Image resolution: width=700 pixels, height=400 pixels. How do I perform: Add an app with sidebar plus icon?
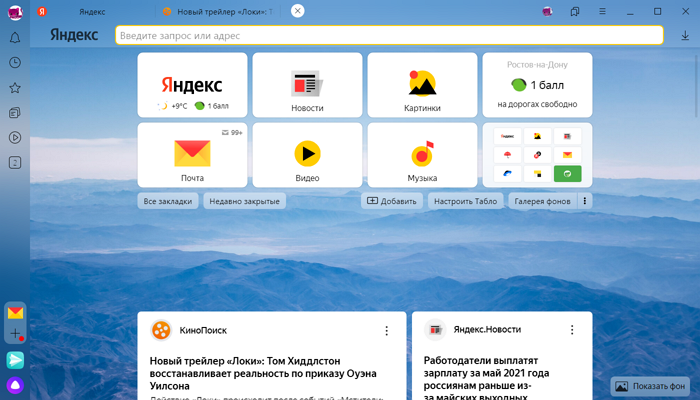(15, 333)
